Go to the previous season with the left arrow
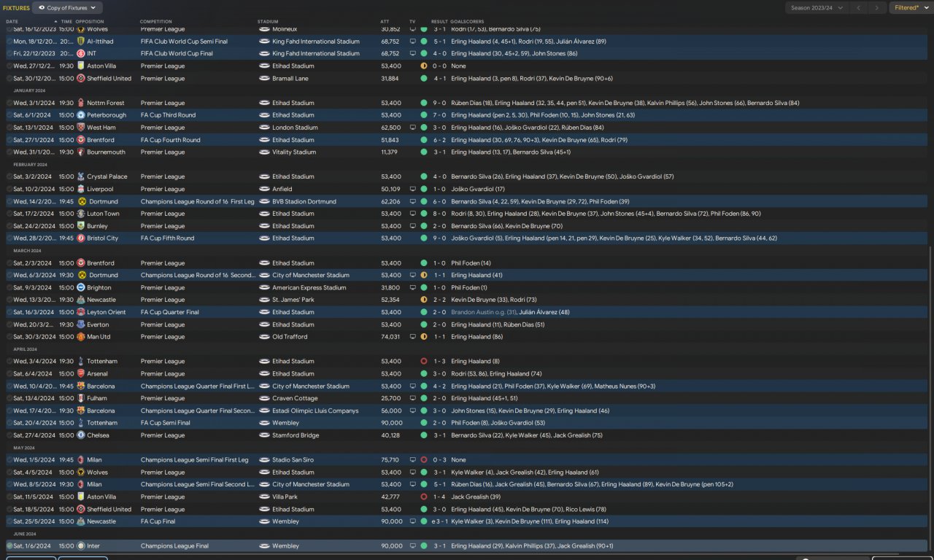The image size is (934, 560). coord(859,8)
